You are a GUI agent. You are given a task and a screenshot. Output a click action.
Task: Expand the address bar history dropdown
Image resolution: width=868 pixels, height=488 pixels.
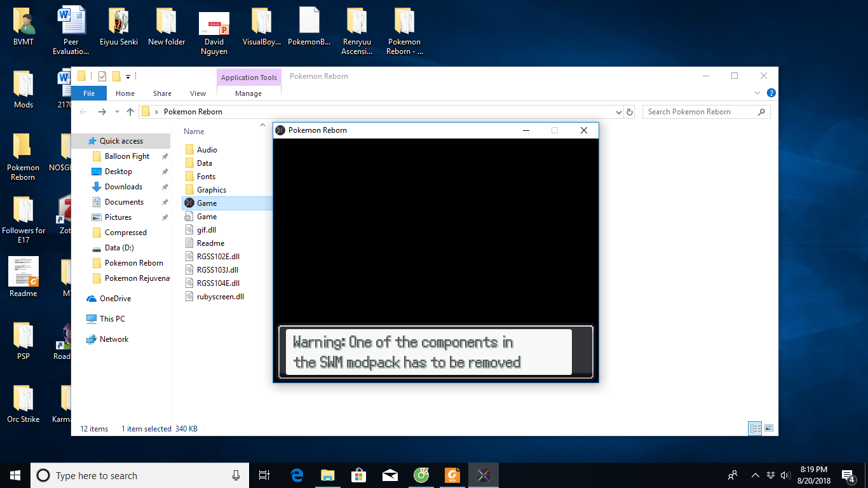click(x=620, y=112)
